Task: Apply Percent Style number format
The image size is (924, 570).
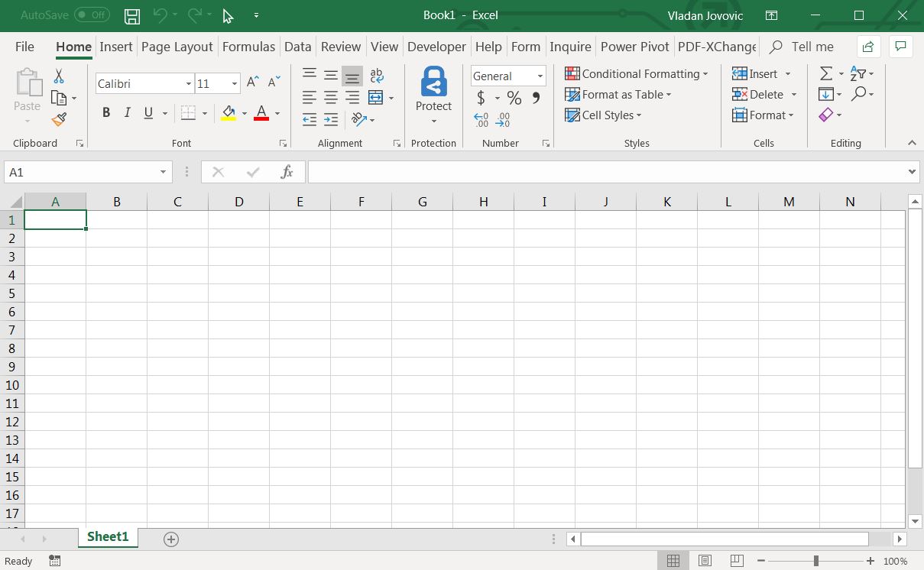Action: point(514,98)
